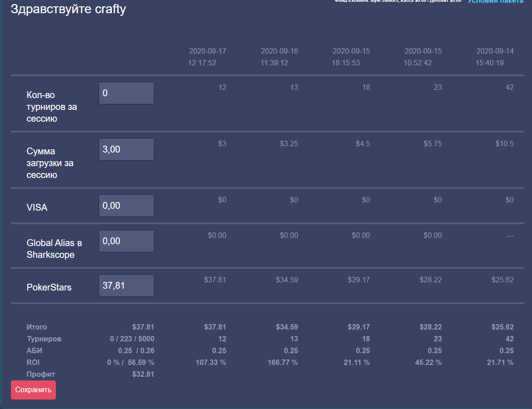This screenshot has width=532, height=409.
Task: Click VISA $0 under the 2020-09-17 column
Action: coord(222,200)
